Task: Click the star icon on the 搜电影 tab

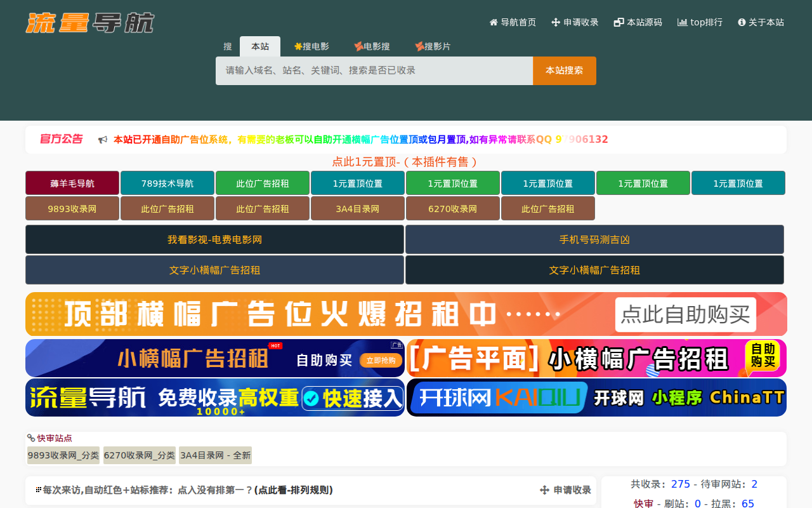Action: tap(298, 46)
